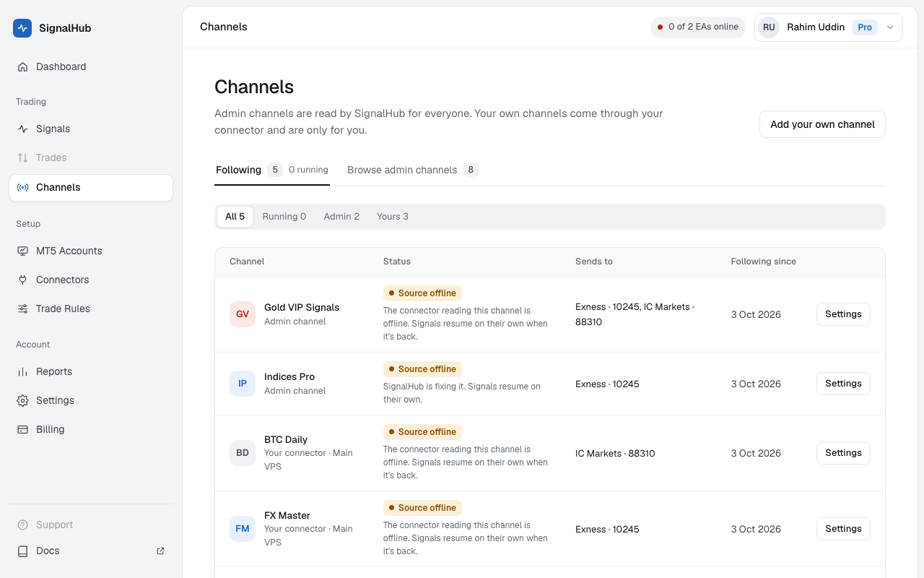Viewport: 924px width, 578px height.
Task: Click the Docs external link icon
Action: pyautogui.click(x=160, y=551)
